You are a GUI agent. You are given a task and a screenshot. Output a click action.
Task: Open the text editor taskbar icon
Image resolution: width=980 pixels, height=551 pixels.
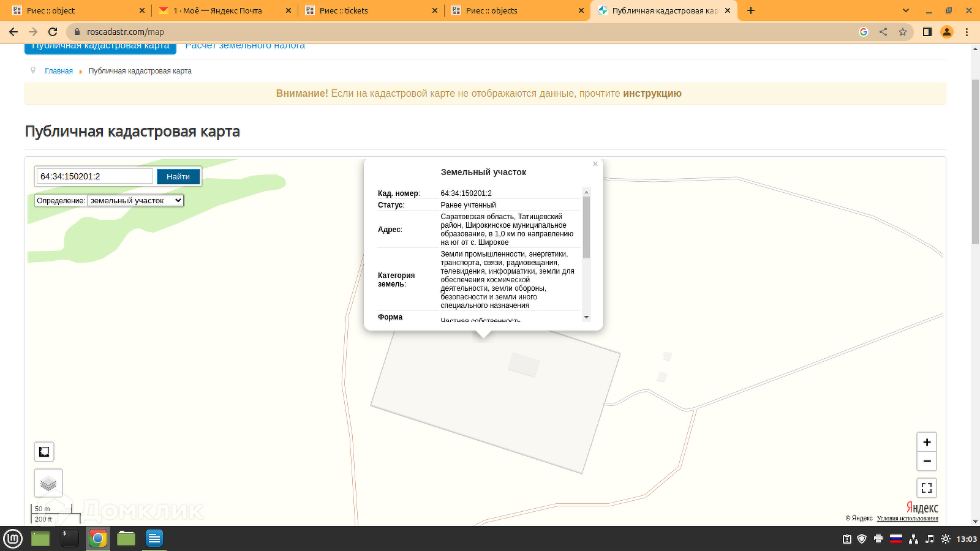[154, 539]
